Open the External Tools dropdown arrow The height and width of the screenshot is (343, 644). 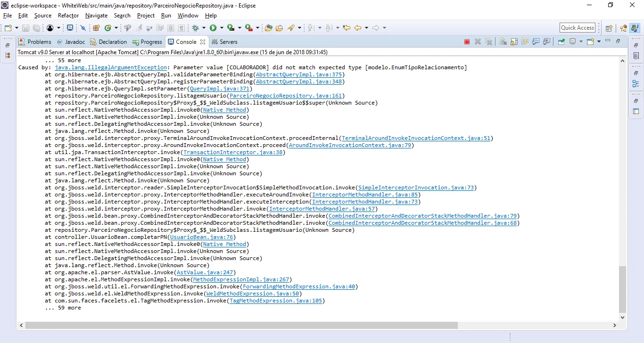point(257,28)
